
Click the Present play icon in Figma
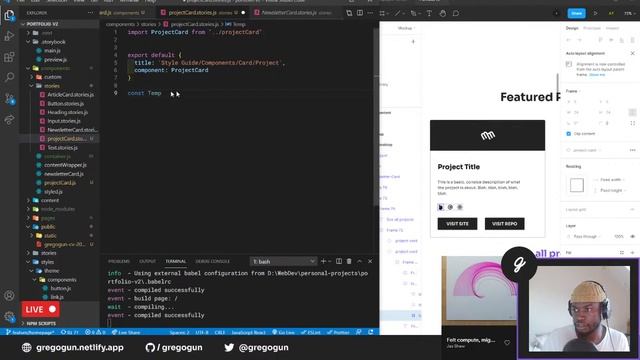point(596,13)
